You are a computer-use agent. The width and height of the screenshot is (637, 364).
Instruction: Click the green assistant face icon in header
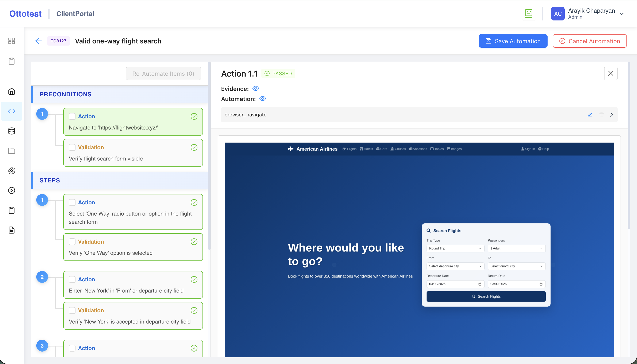click(529, 13)
